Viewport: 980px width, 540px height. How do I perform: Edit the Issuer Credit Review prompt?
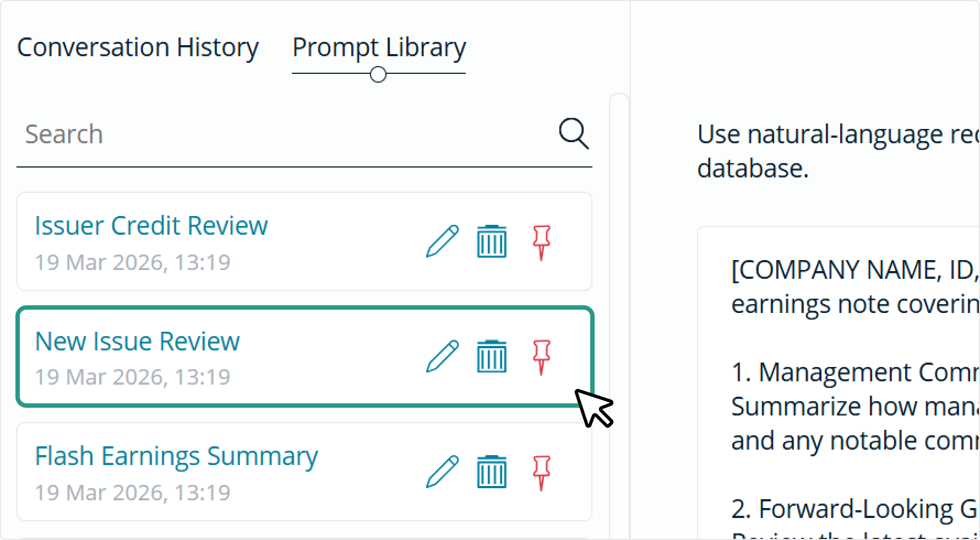point(444,241)
